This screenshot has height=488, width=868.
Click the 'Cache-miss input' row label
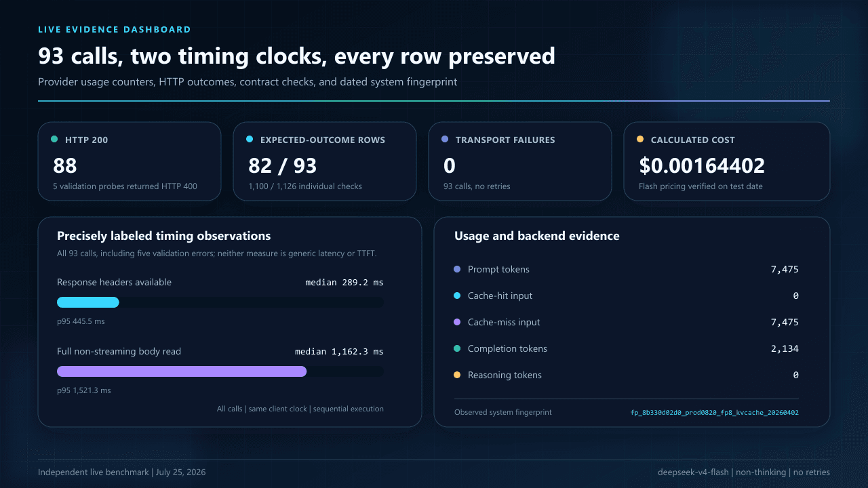[504, 322]
